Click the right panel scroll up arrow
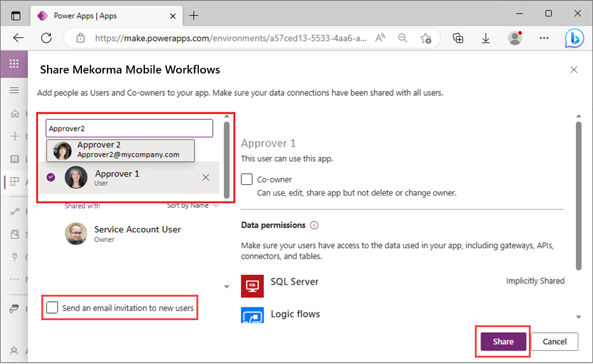The width and height of the screenshot is (593, 364). (x=578, y=116)
